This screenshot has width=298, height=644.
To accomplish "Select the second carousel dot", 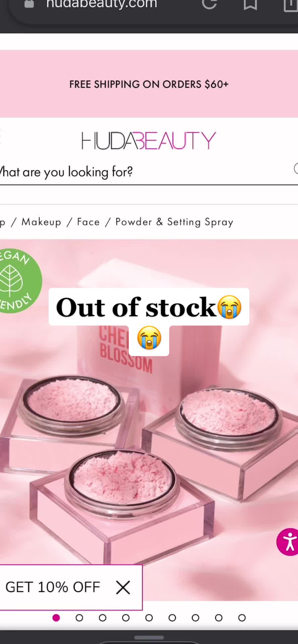I will pos(79,618).
